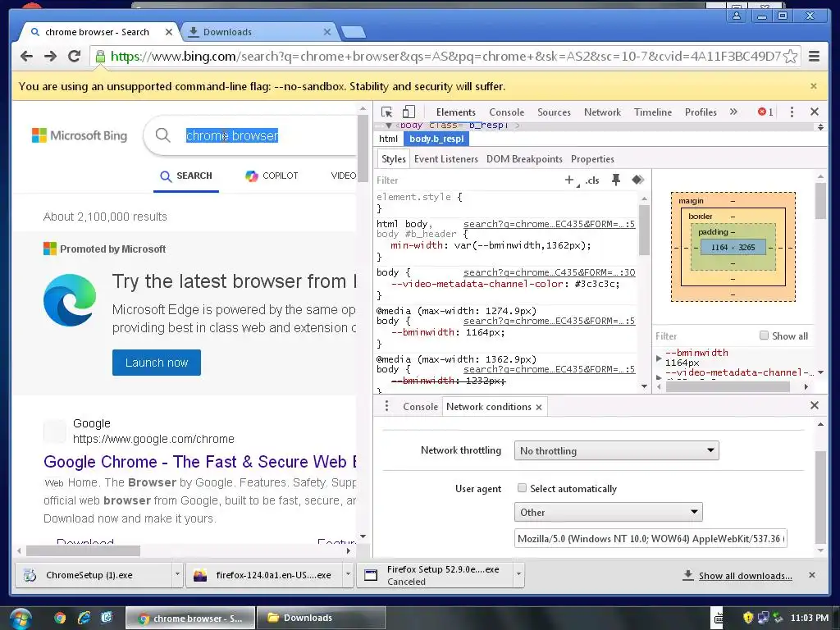Launch Internet Explorer from the taskbar
840x630 pixels.
(x=84, y=618)
